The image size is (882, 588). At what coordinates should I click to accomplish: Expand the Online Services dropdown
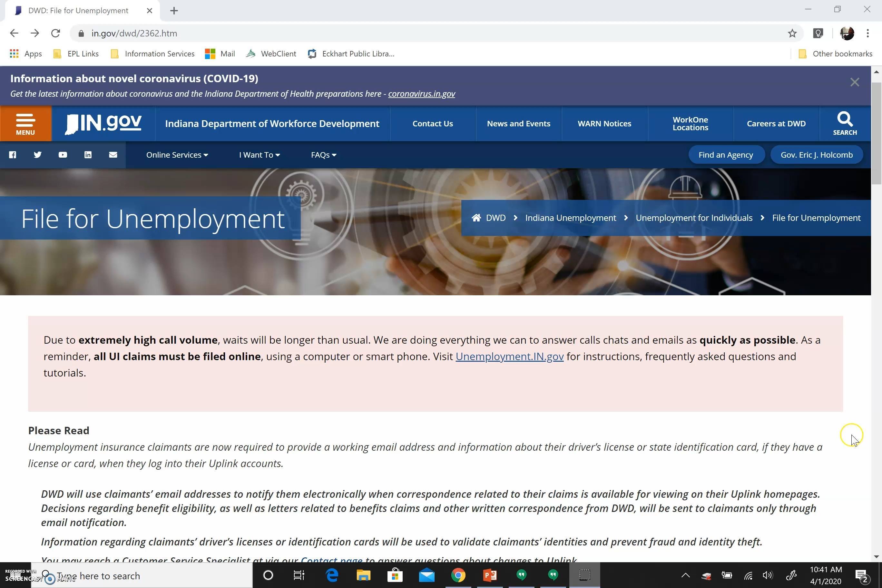tap(177, 155)
